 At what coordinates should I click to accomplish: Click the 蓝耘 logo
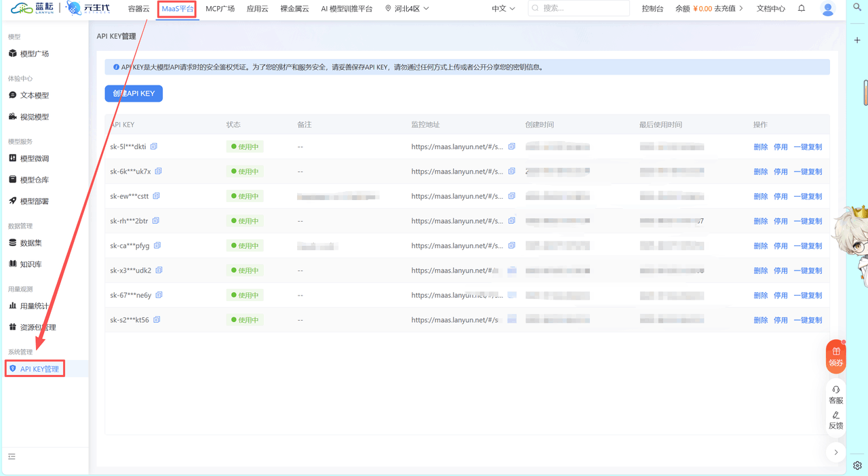point(31,9)
